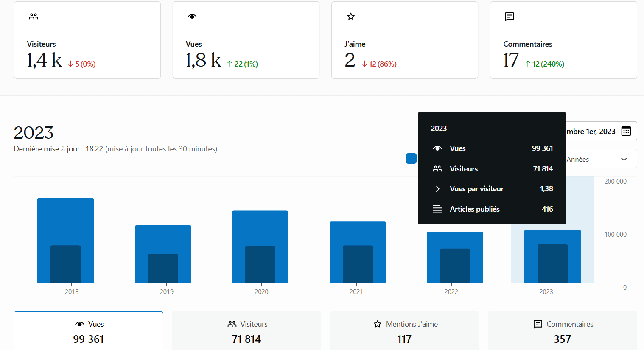Click chevron next to Vues par visiteur
The width and height of the screenshot is (644, 350).
click(x=437, y=189)
